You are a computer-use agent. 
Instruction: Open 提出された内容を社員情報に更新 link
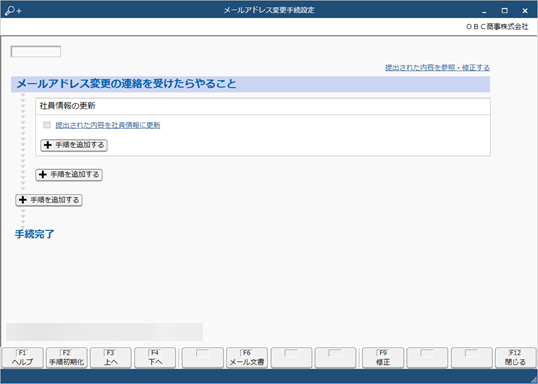[108, 125]
